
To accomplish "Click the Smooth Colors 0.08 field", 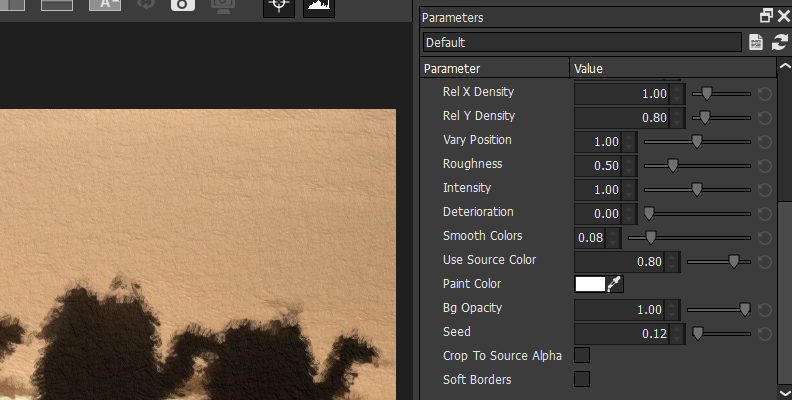I will click(x=590, y=238).
